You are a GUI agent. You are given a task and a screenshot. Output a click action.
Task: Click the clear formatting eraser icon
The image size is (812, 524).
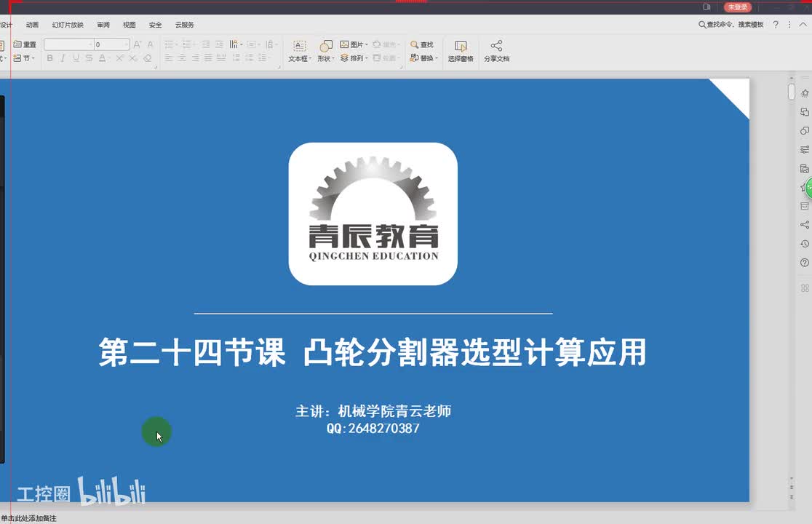148,58
